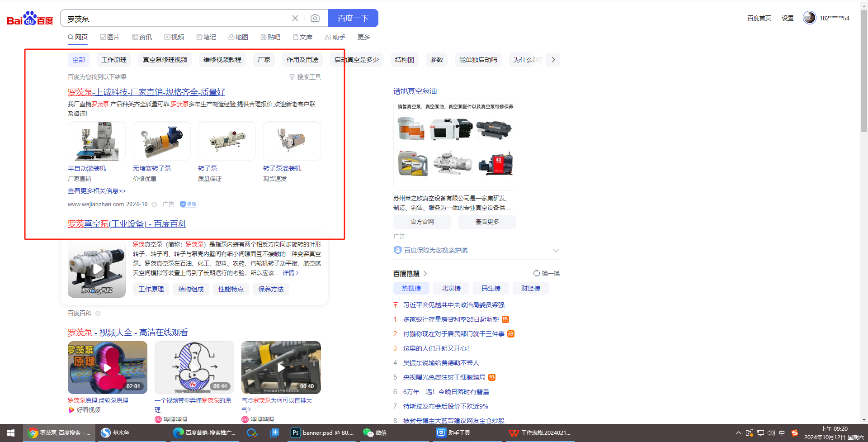Screen dimensions: 868x442
Task: Click the 换一换 refresh icon
Action: pos(537,273)
